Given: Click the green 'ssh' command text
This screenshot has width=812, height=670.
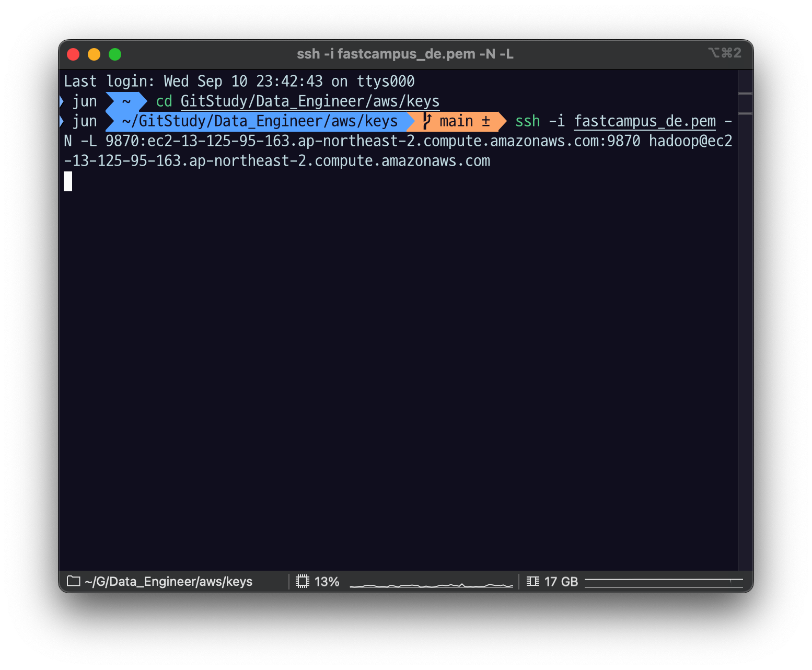Looking at the screenshot, I should pyautogui.click(x=527, y=121).
